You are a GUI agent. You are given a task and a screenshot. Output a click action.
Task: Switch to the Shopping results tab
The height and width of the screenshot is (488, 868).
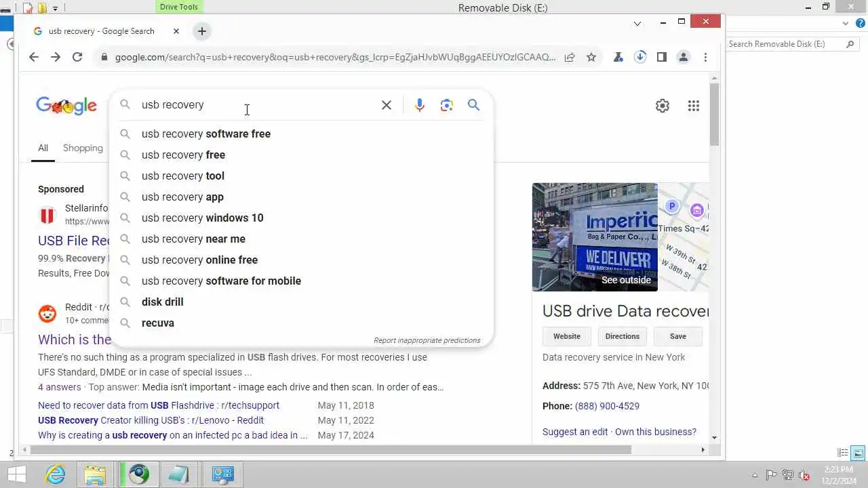pyautogui.click(x=83, y=148)
